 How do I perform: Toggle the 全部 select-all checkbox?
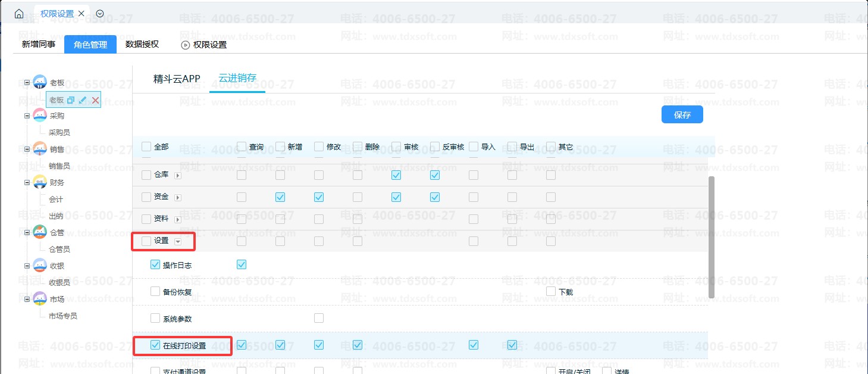click(146, 147)
